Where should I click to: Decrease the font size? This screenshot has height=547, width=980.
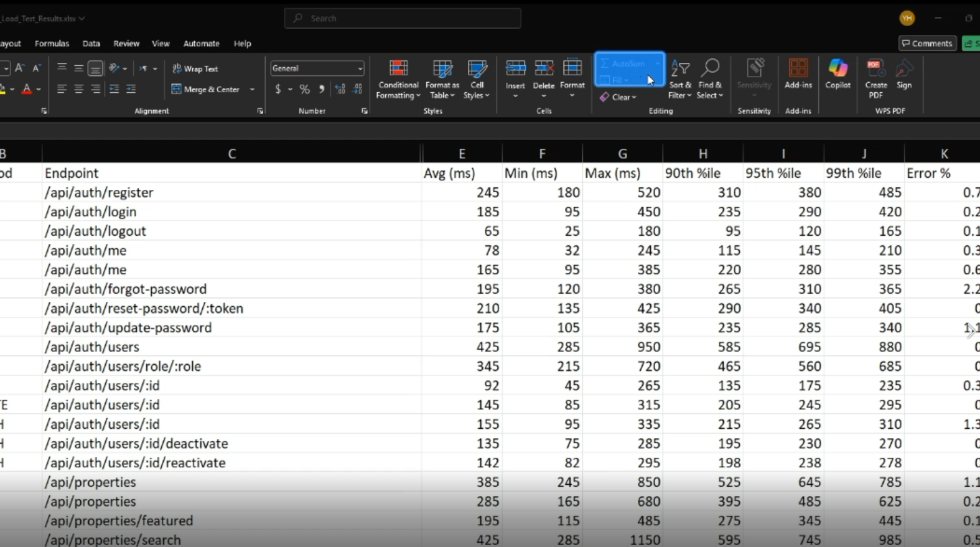click(36, 68)
